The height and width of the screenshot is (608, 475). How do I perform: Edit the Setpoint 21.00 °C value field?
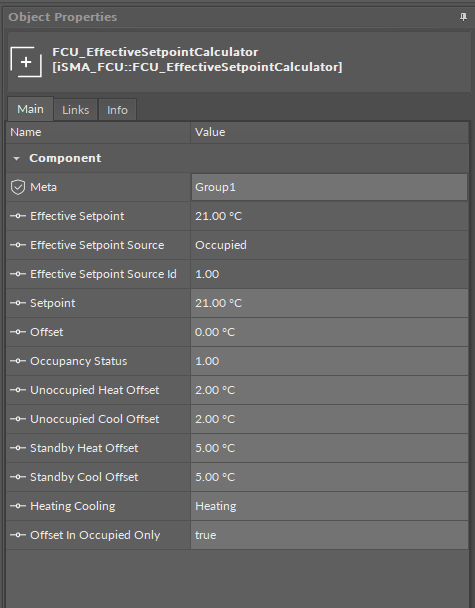pyautogui.click(x=329, y=303)
